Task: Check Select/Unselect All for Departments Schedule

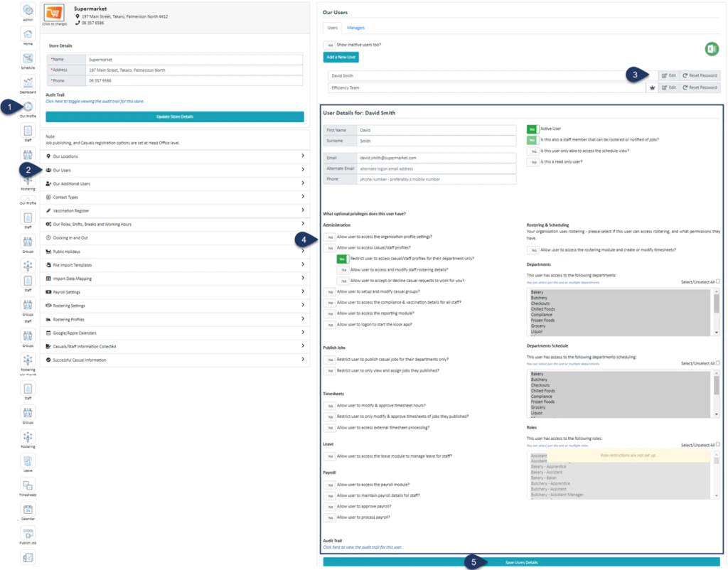Action: [x=718, y=363]
